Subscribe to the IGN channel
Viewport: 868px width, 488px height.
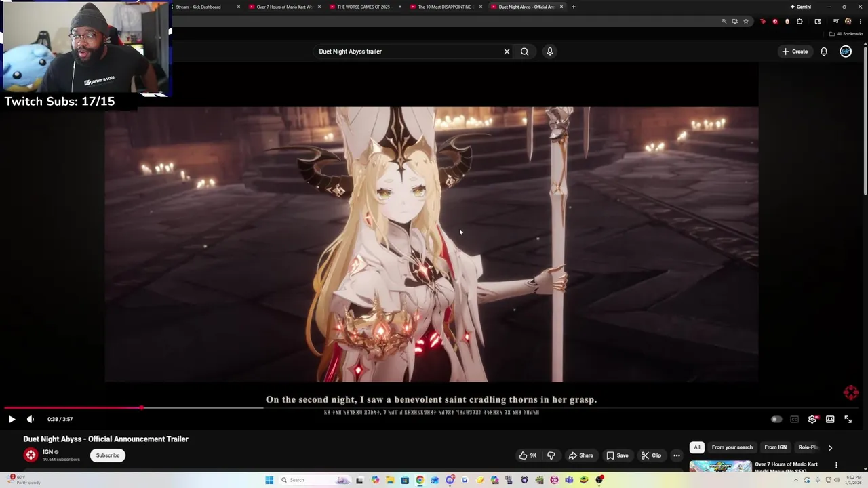click(x=107, y=455)
